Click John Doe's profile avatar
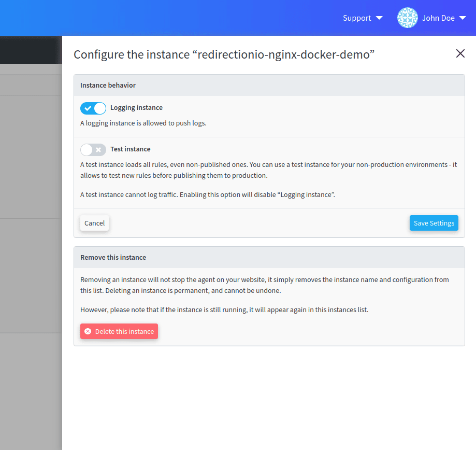This screenshot has height=450, width=476. point(407,18)
